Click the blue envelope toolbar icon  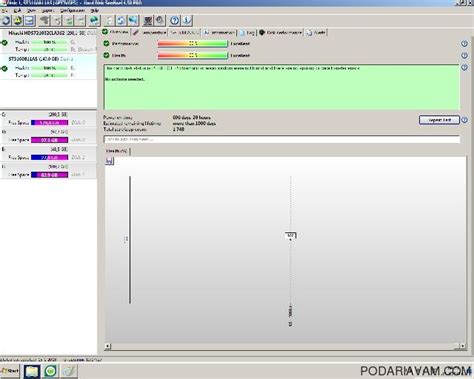point(30,21)
